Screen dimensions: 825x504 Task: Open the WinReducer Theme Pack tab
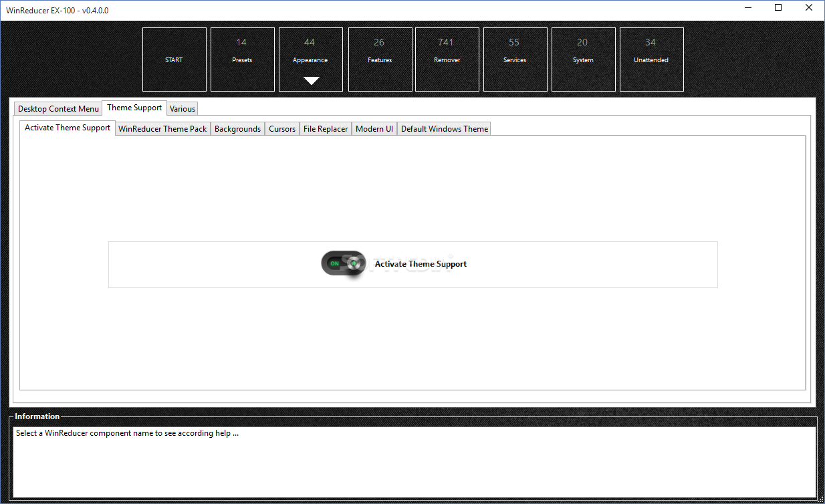pos(162,129)
